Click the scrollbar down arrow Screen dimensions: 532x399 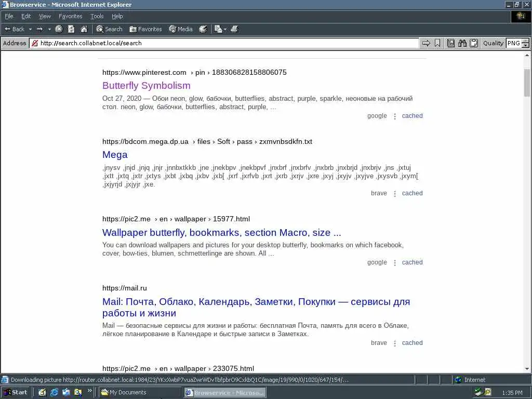[527, 369]
